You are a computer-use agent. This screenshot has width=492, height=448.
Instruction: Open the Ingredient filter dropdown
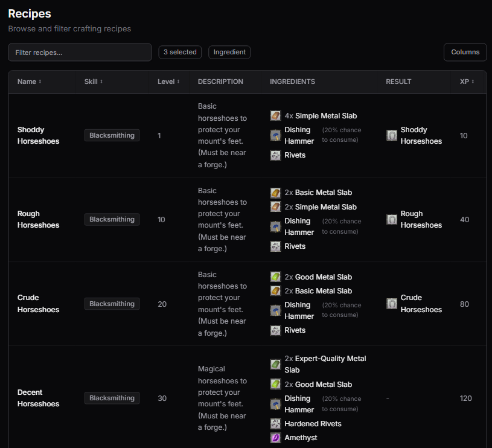[229, 53]
